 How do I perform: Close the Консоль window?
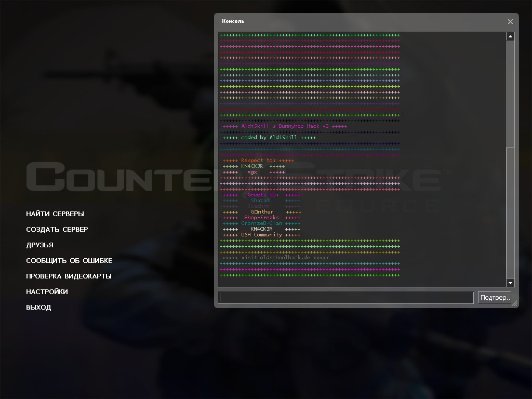tap(510, 21)
